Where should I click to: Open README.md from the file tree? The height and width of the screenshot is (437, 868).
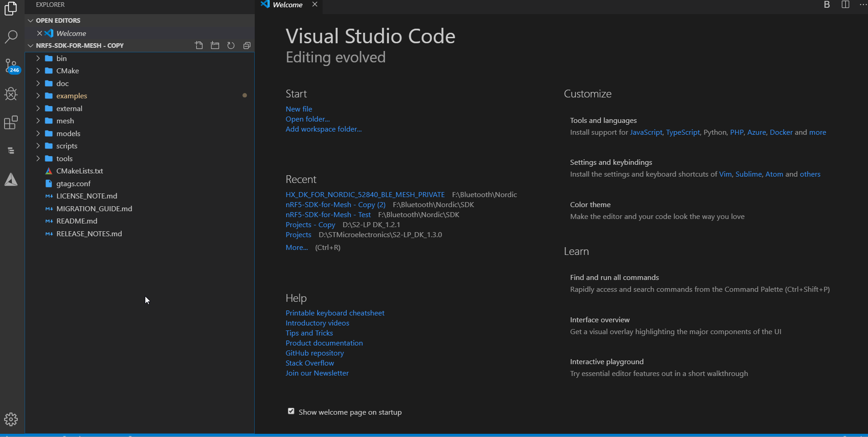[77, 221]
